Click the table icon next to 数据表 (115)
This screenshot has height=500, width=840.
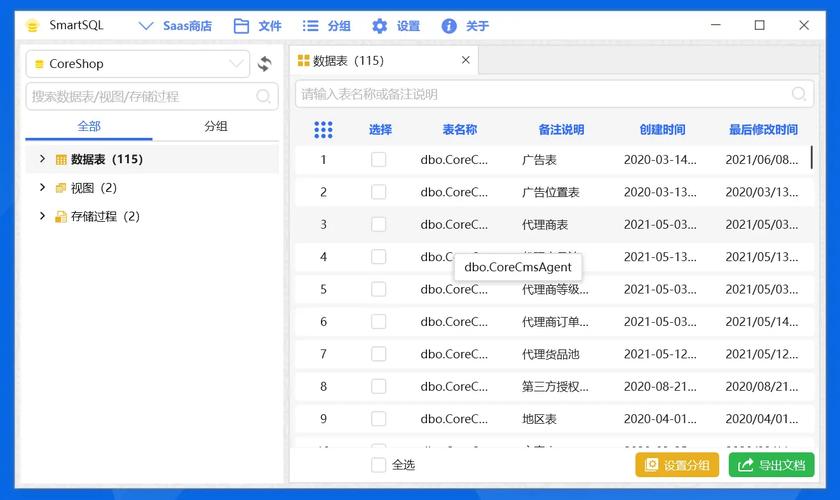(61, 159)
